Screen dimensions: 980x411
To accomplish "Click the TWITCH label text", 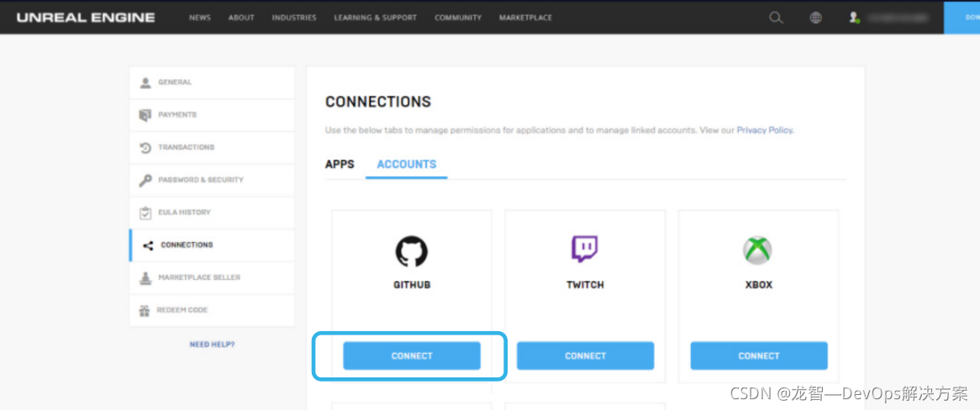I will tap(585, 285).
